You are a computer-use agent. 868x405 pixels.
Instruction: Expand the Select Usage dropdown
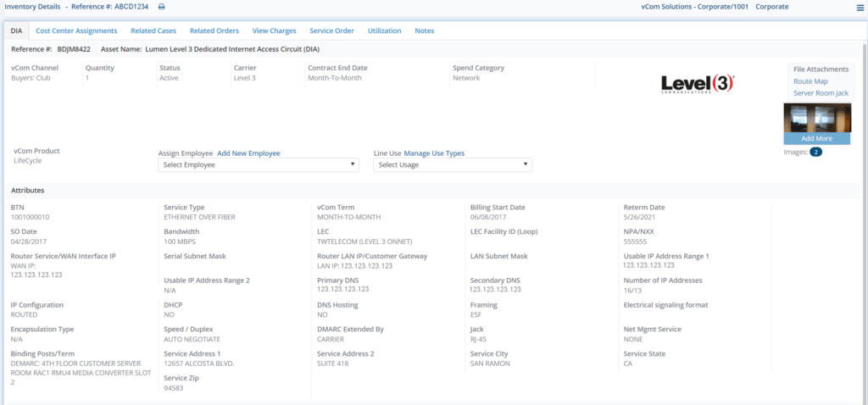[x=453, y=165]
